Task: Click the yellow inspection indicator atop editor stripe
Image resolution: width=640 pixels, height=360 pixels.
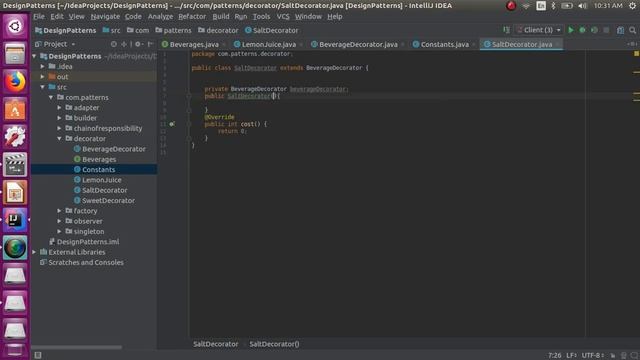Action: tap(636, 54)
